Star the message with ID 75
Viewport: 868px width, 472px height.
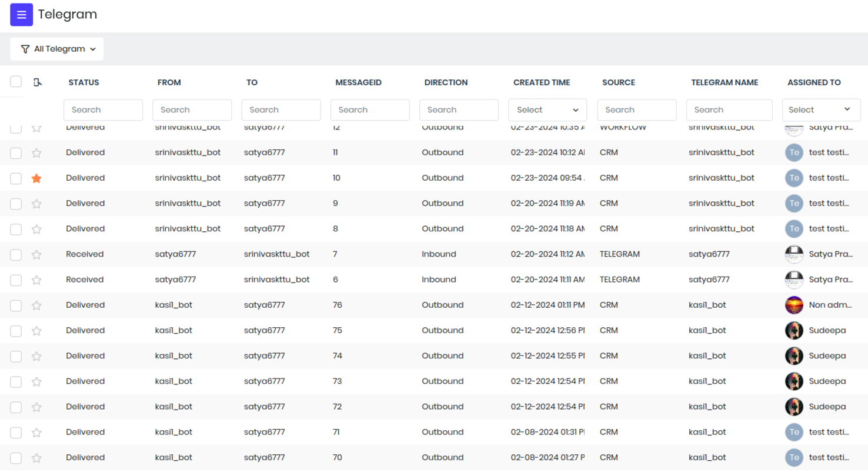coord(36,331)
